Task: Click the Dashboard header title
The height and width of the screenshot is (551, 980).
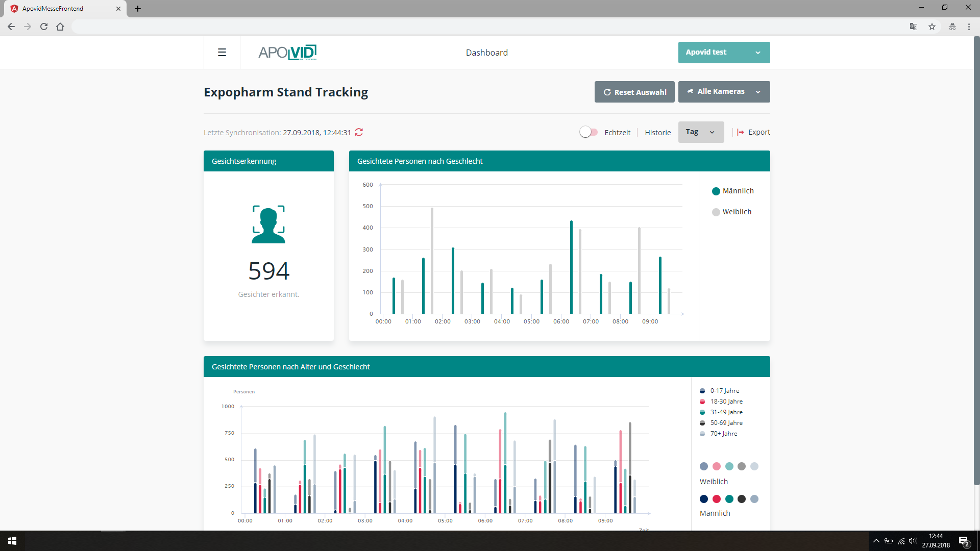Action: [486, 53]
